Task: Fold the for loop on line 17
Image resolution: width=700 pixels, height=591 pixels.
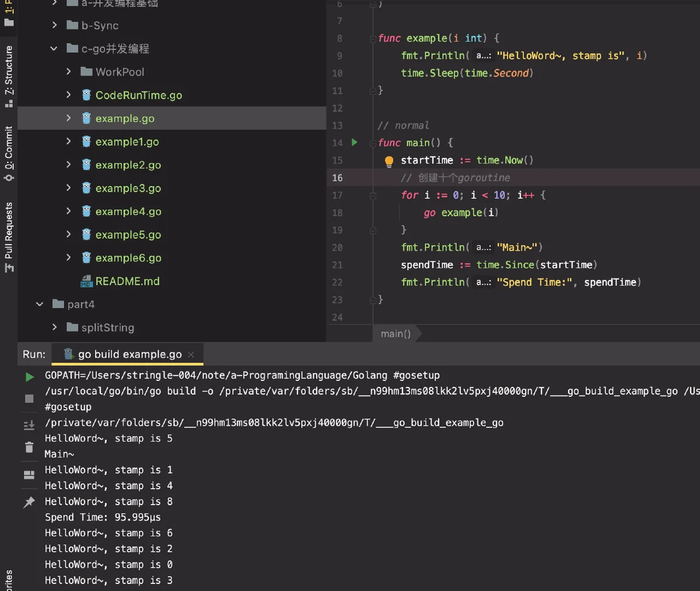Action: click(x=373, y=195)
